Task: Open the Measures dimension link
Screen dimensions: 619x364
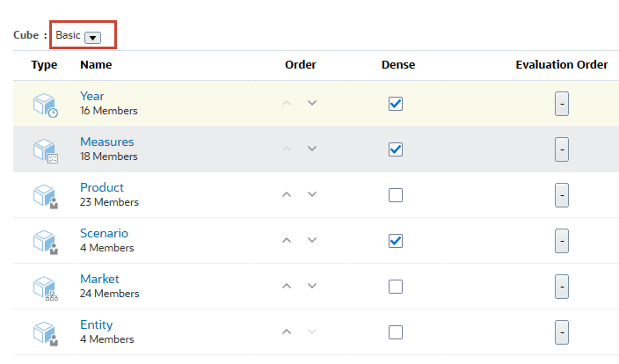Action: pyautogui.click(x=106, y=142)
